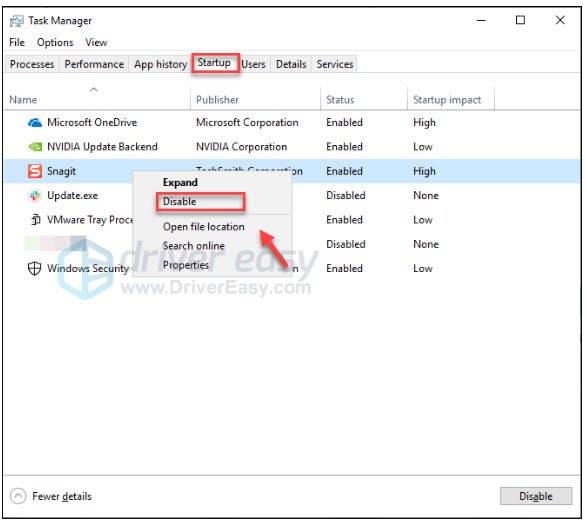Choose Disable from the context menu

pyautogui.click(x=179, y=202)
